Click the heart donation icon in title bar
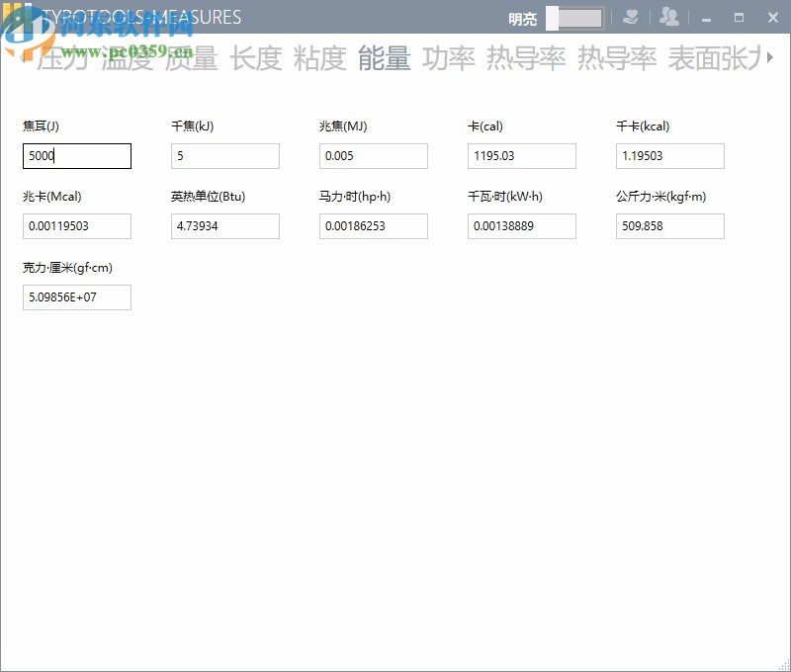The image size is (791, 672). [632, 17]
